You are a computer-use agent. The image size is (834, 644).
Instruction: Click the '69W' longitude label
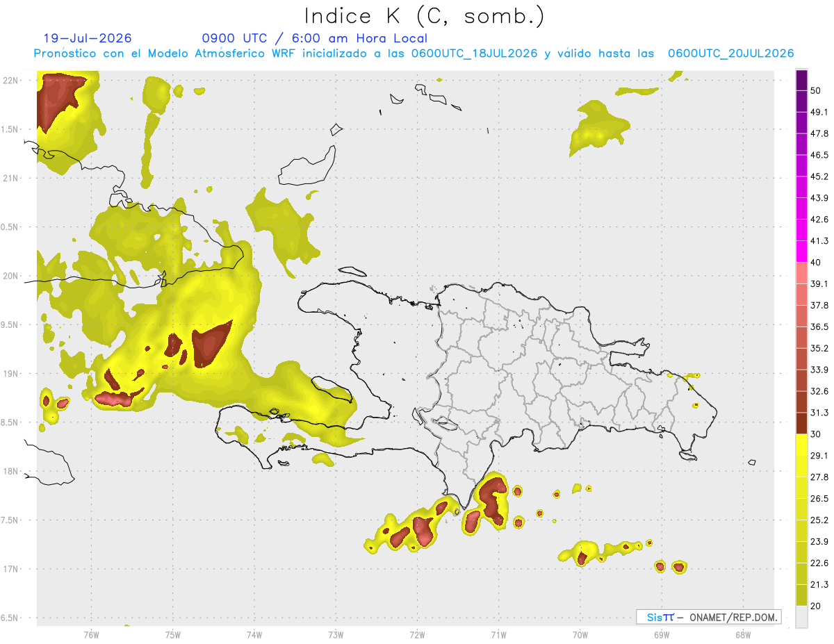[662, 634]
